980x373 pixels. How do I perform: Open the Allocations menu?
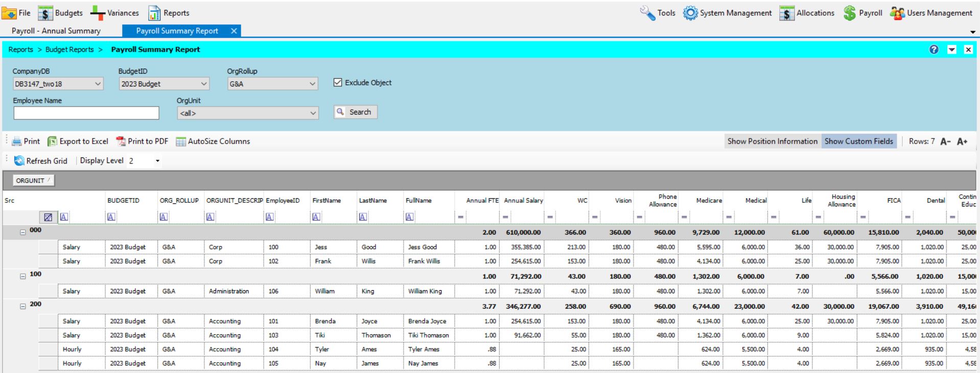[x=807, y=13]
